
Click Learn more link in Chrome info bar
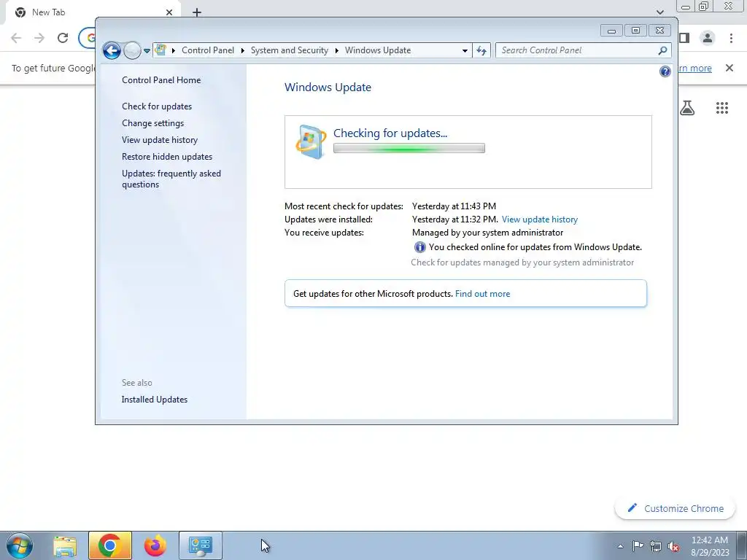pos(694,68)
